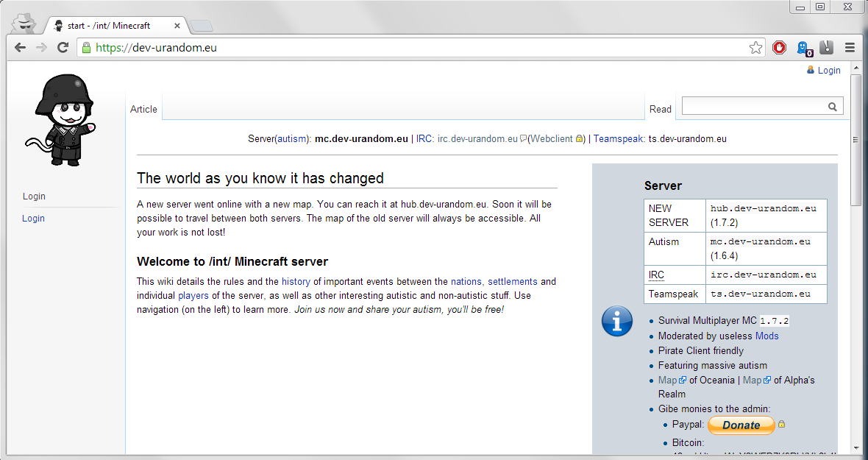Click Bitcoin: list item label
The height and width of the screenshot is (460, 868).
[x=689, y=443]
